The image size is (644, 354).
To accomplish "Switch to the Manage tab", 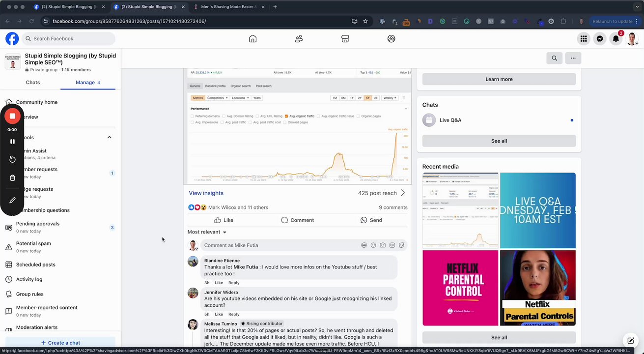I will pos(88,82).
